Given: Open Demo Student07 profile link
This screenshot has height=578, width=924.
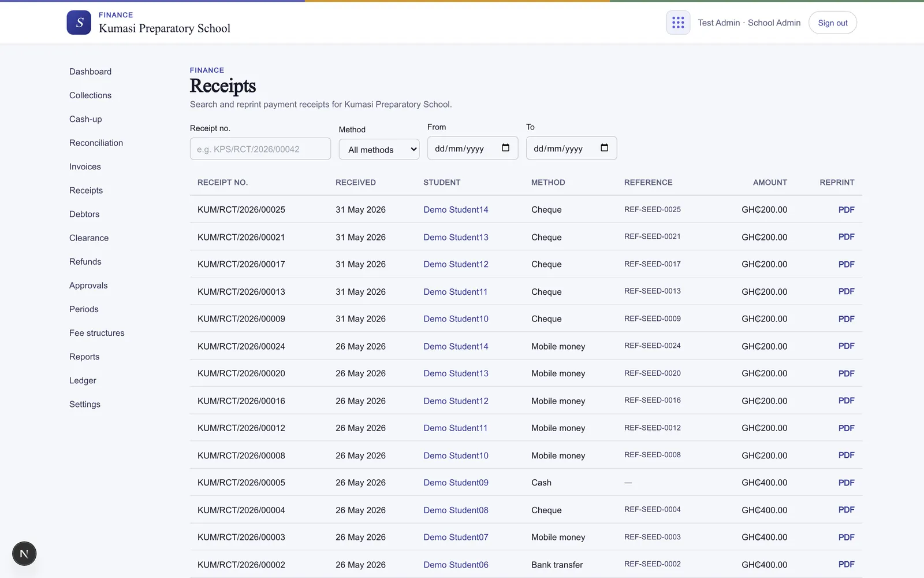Looking at the screenshot, I should [456, 538].
